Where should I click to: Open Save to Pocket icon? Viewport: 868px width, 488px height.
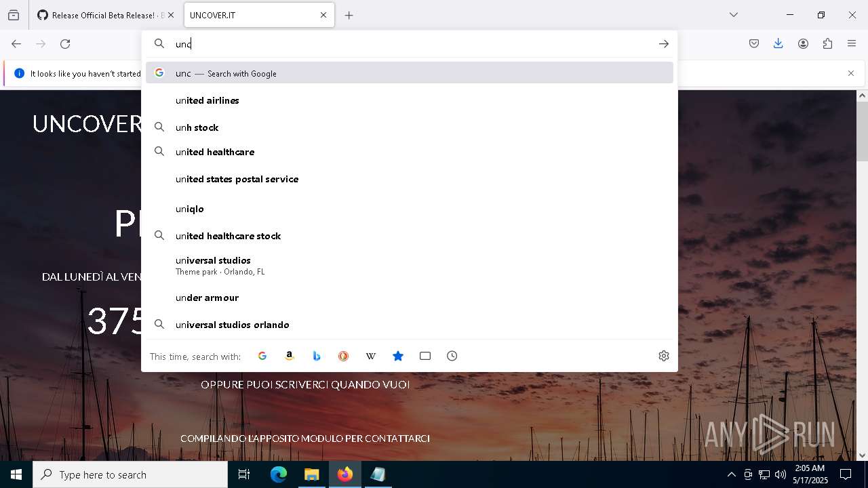754,43
